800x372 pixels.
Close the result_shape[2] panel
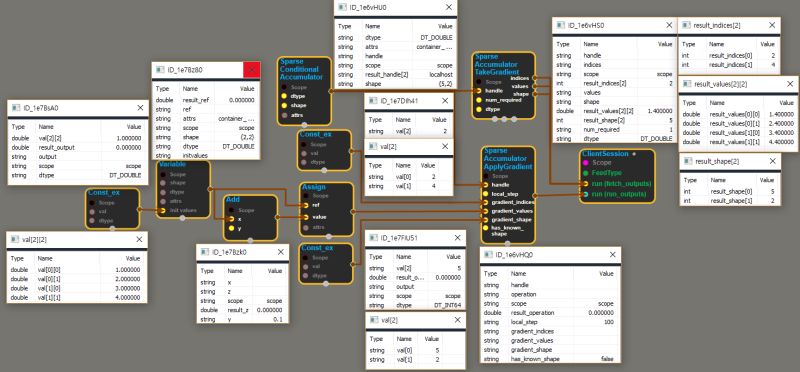[772, 161]
